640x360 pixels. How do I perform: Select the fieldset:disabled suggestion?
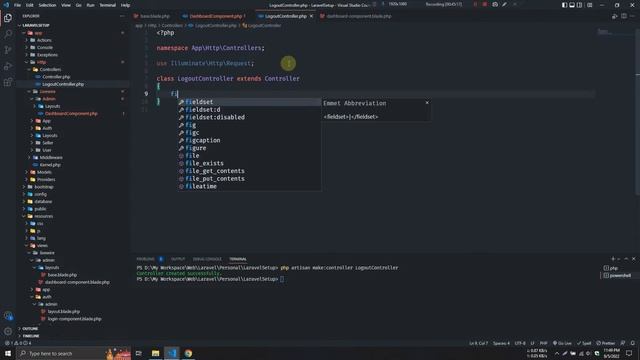[249, 117]
